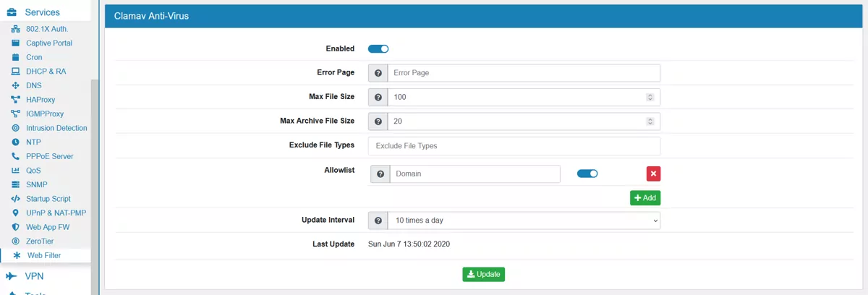Open the Update Interval dropdown
Viewport: 868px width, 295px height.
pyautogui.click(x=523, y=221)
